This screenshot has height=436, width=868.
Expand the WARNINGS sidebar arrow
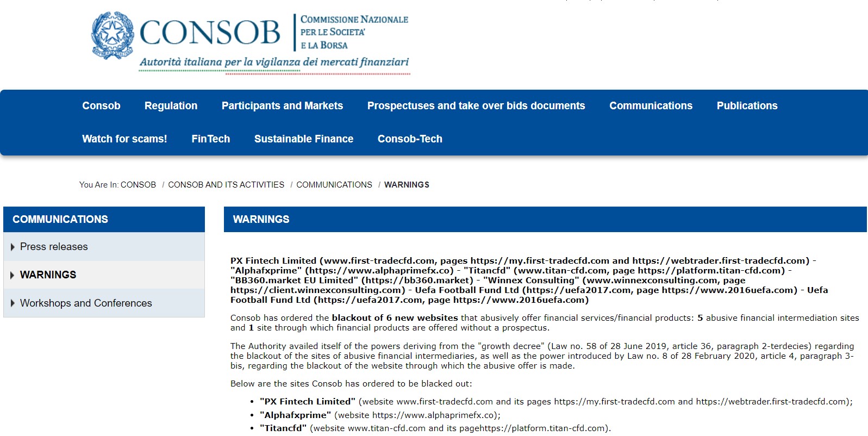(x=13, y=275)
